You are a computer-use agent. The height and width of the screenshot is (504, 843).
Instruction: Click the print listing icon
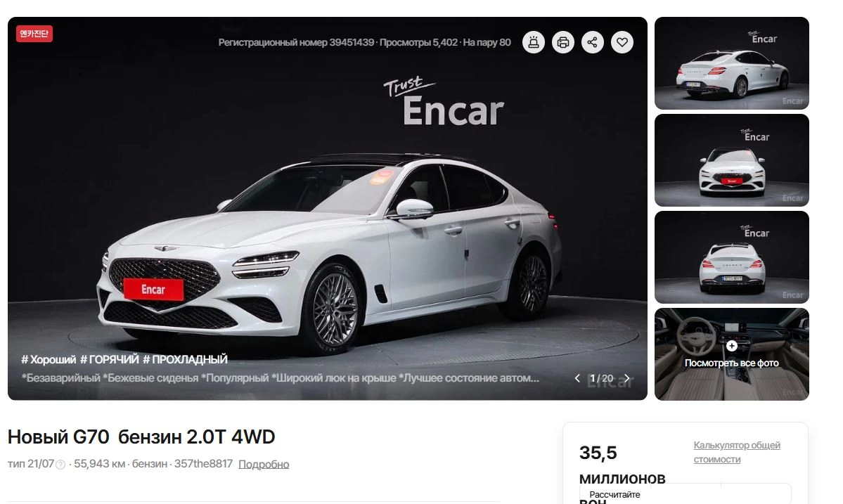coord(563,42)
